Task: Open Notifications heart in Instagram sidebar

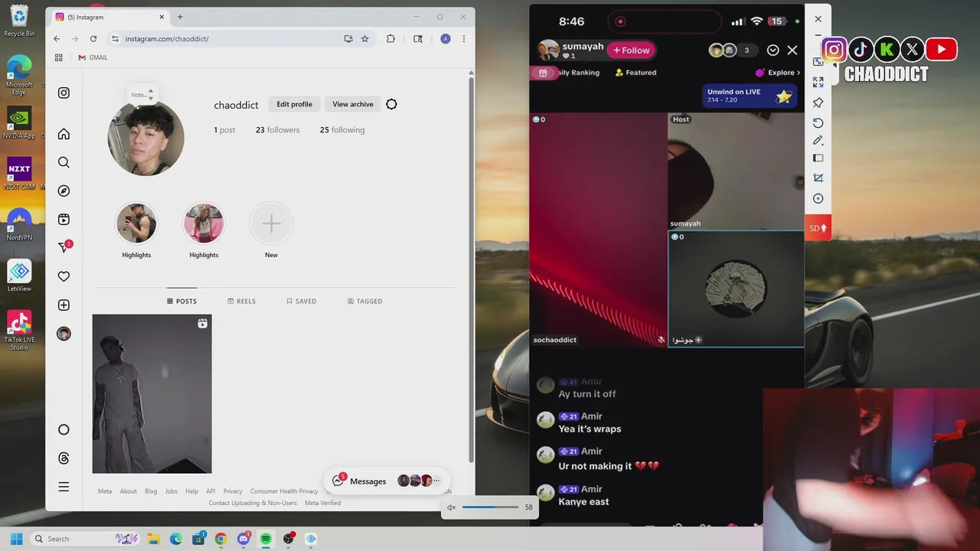Action: (64, 276)
